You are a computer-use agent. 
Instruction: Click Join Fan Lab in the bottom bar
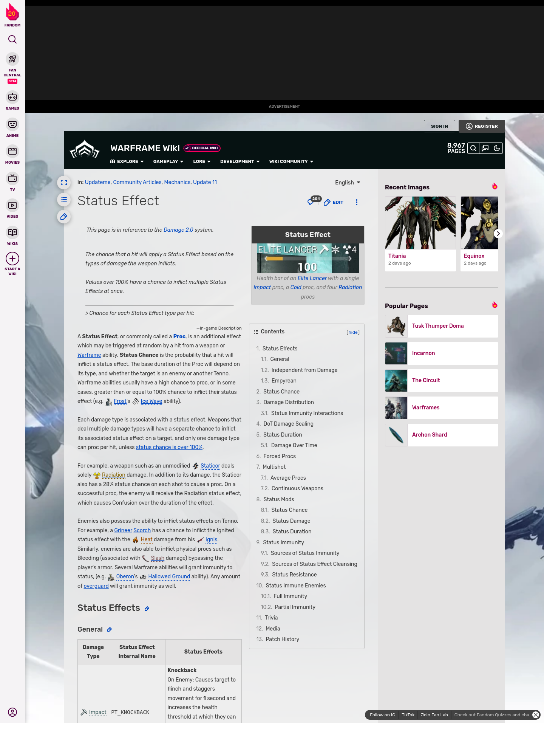click(x=434, y=715)
